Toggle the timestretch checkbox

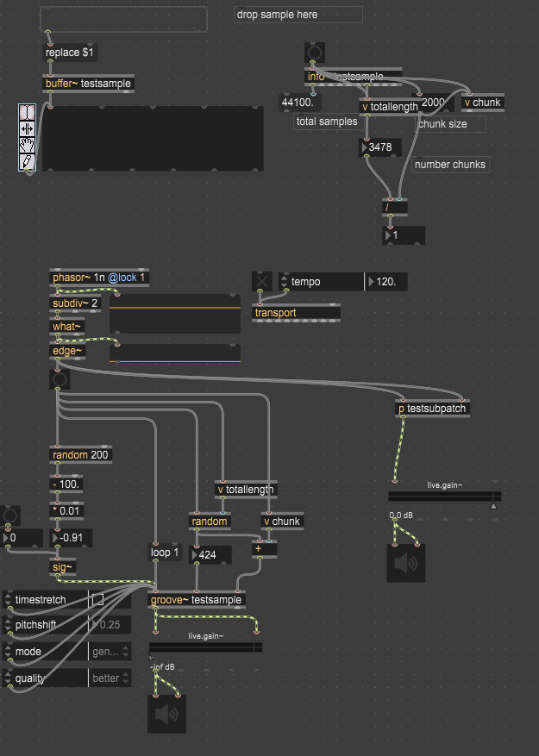pos(97,600)
